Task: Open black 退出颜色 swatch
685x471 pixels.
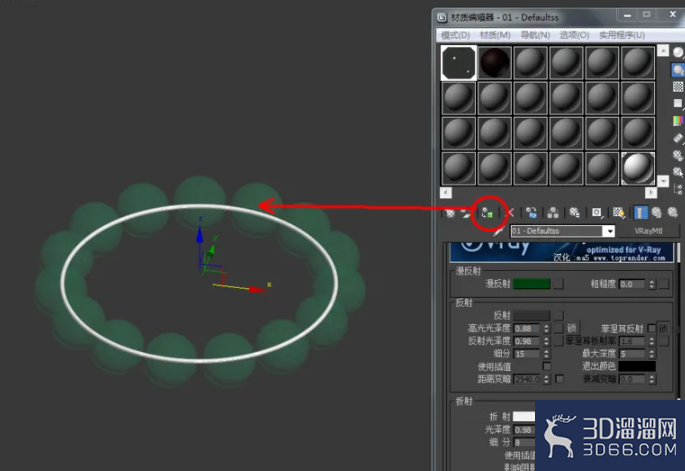Action: (637, 366)
